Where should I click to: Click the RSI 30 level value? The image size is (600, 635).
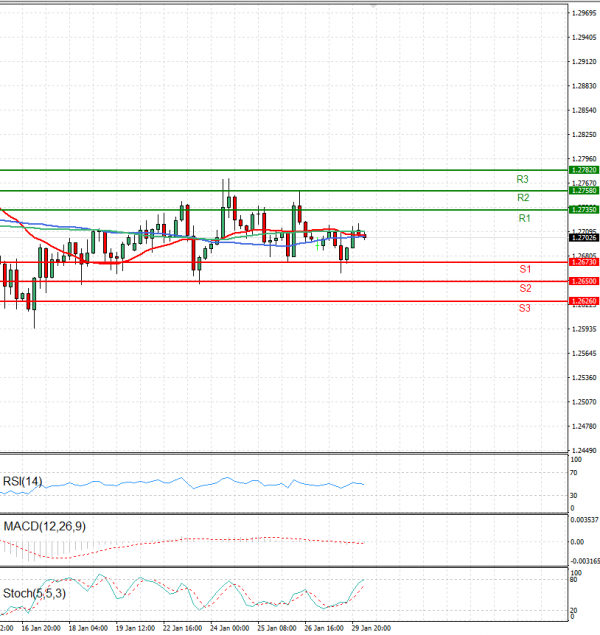coord(574,495)
